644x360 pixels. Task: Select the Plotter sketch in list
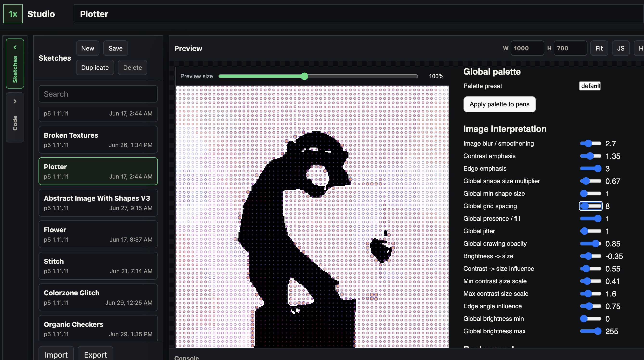click(98, 171)
